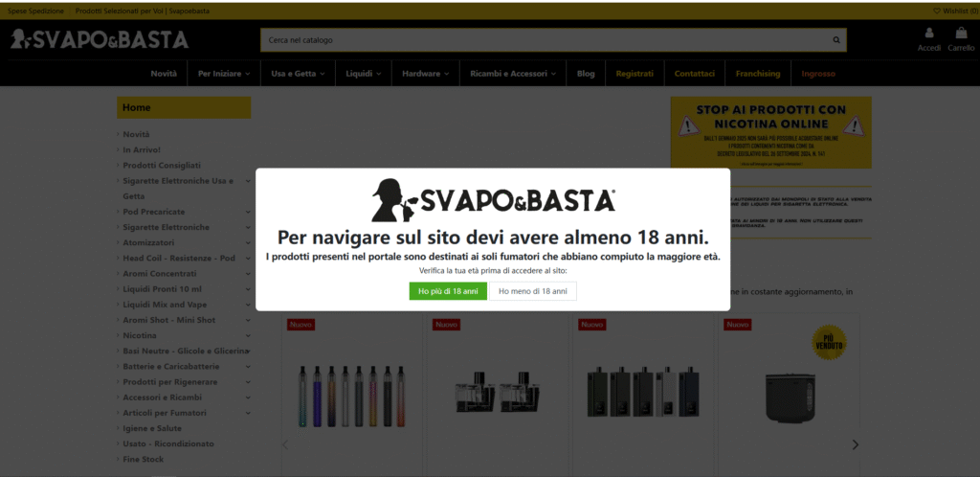Open the Registrati menu item
Viewport: 980px width, 477px height.
pyautogui.click(x=635, y=74)
